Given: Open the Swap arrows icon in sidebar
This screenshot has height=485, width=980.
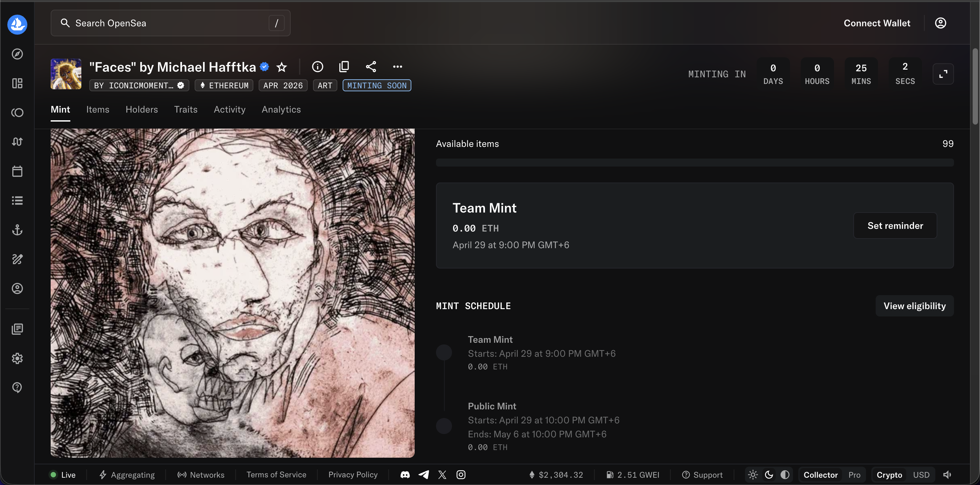Looking at the screenshot, I should point(17,142).
